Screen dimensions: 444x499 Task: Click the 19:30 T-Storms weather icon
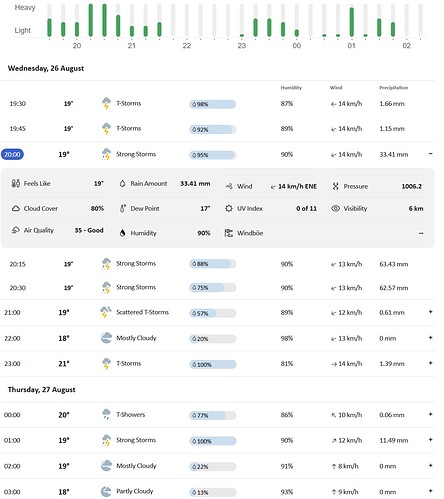(106, 103)
